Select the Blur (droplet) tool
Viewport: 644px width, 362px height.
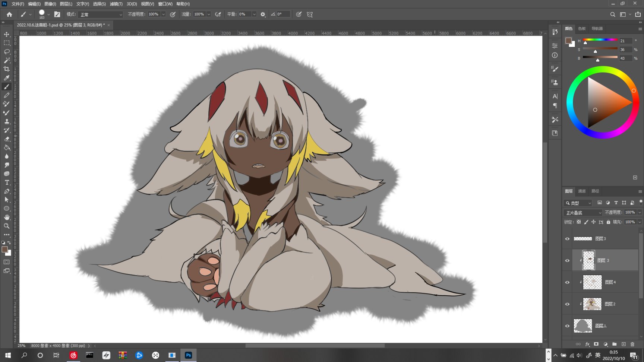7,156
